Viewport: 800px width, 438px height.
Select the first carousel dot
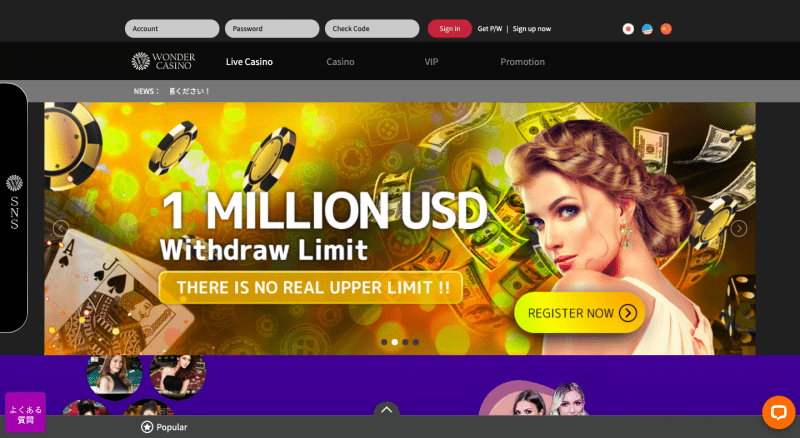384,342
